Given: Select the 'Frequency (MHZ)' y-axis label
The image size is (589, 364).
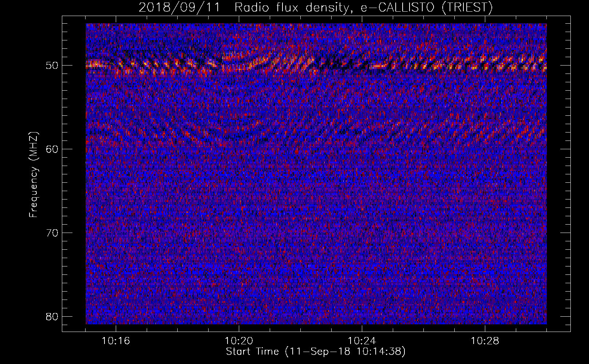Looking at the screenshot, I should (33, 175).
